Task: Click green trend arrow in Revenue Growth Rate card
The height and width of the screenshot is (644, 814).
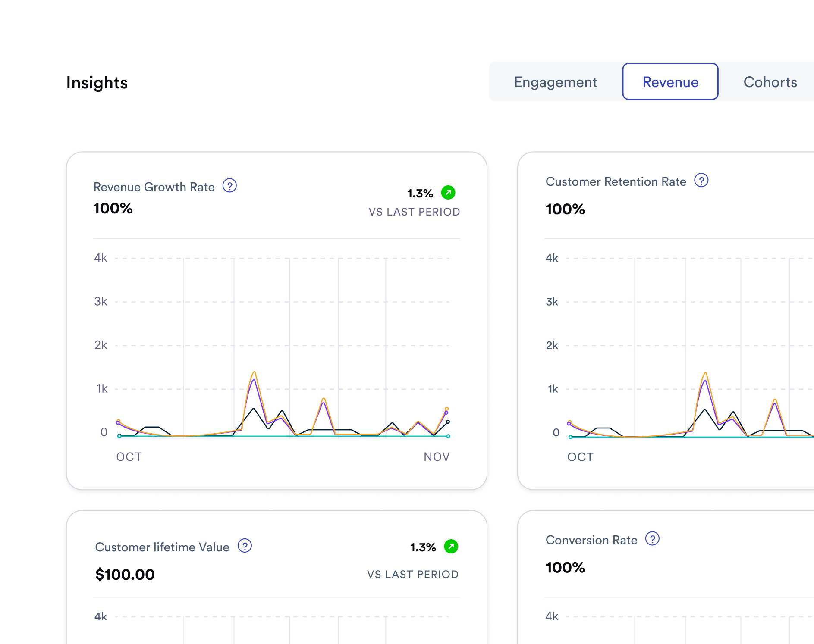Action: (x=448, y=192)
